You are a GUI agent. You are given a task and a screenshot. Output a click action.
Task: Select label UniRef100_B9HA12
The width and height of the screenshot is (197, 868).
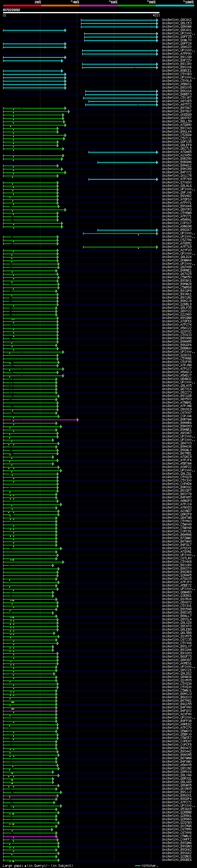177,165
